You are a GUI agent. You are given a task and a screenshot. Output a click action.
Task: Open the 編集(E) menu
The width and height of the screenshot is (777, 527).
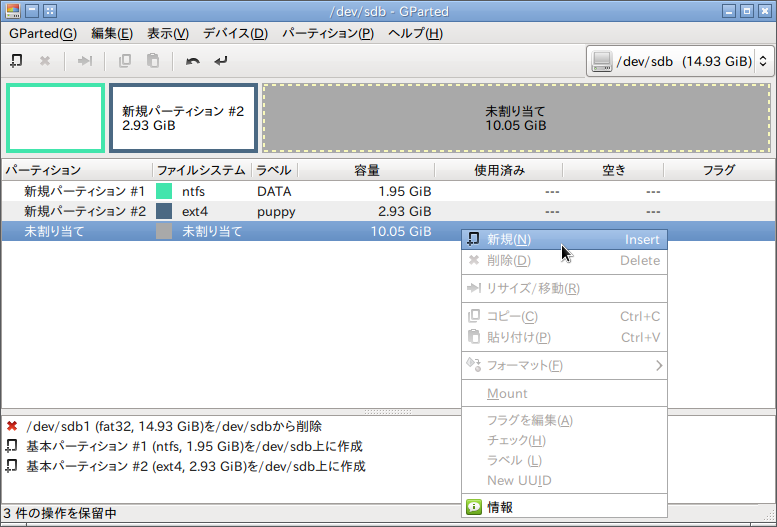coord(112,34)
